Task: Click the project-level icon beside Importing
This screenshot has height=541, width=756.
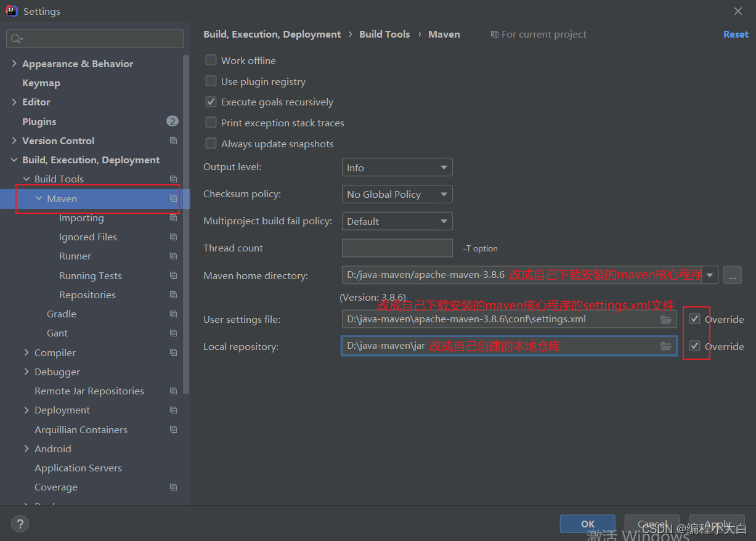Action: pyautogui.click(x=173, y=218)
